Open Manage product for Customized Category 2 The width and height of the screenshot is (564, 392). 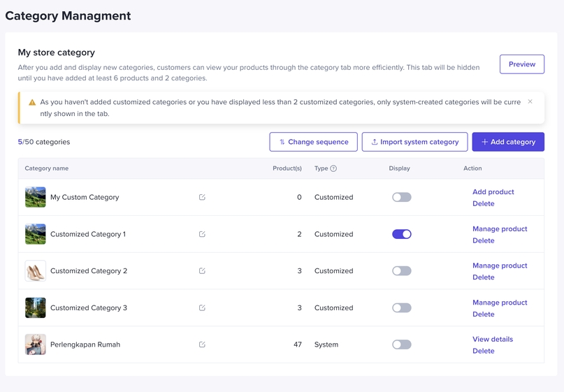[499, 266]
